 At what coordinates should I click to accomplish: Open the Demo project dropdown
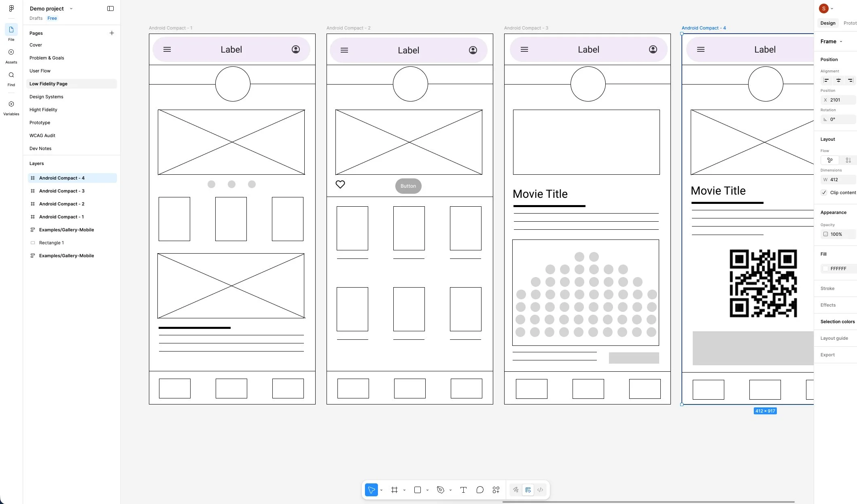tap(71, 8)
